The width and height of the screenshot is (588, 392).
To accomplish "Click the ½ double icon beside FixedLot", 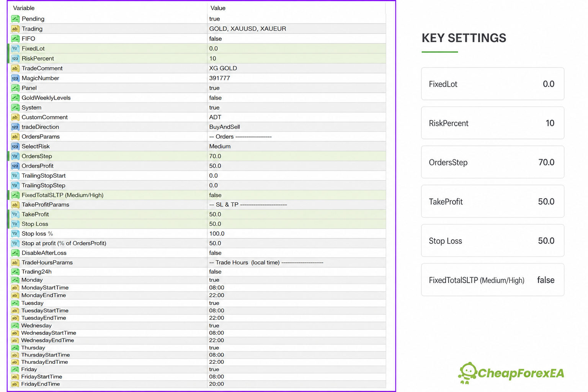I will tap(15, 49).
